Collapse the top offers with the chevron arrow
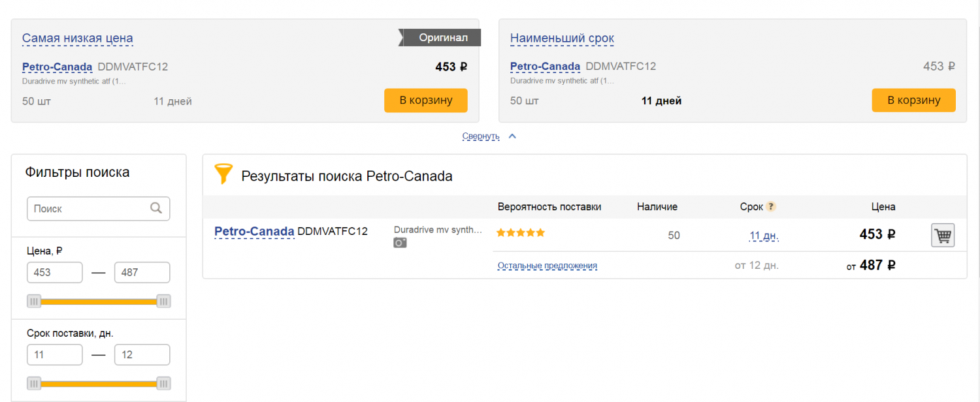Image resolution: width=980 pixels, height=402 pixels. click(512, 136)
